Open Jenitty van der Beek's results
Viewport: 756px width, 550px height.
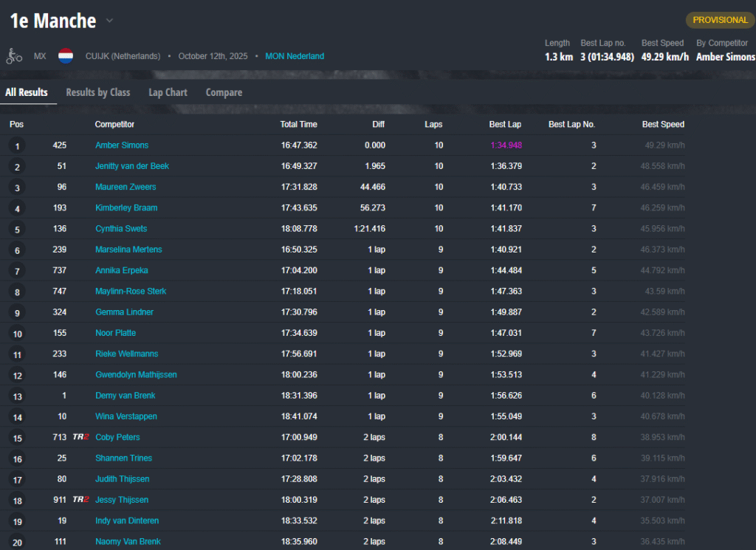[132, 166]
